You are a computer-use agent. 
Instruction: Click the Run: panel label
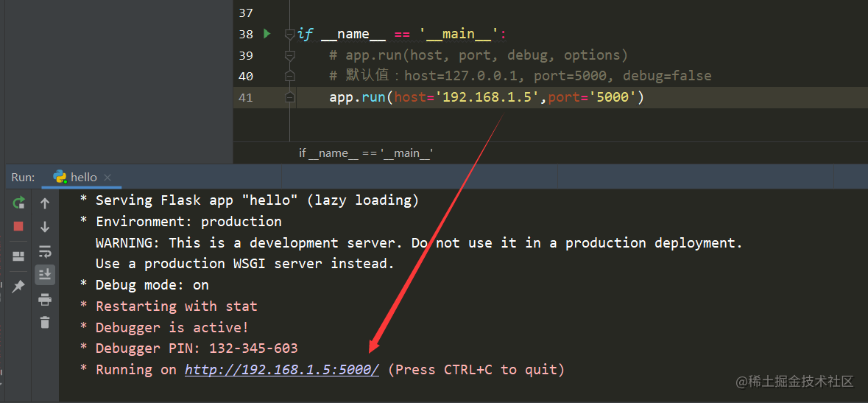[24, 178]
